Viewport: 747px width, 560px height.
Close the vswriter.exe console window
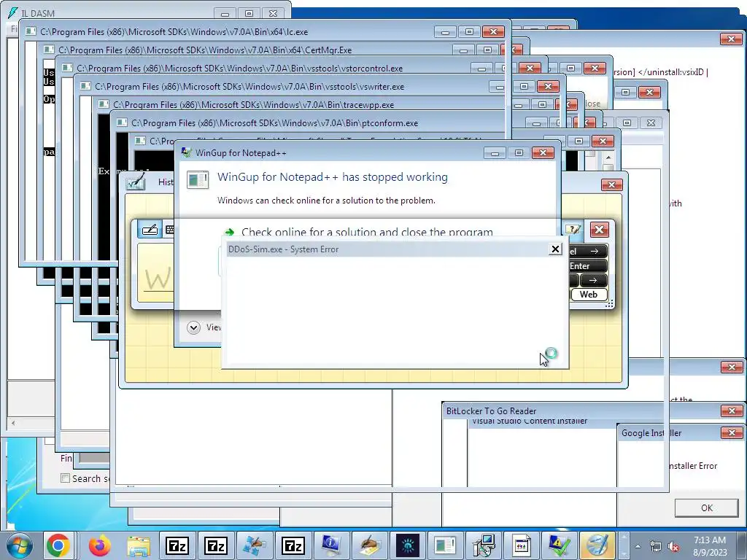(x=548, y=86)
